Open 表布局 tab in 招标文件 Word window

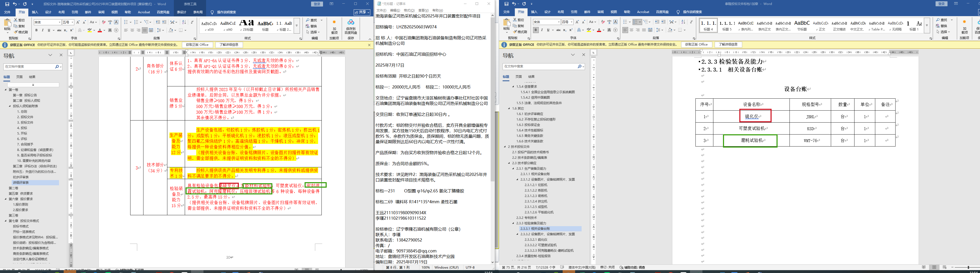198,12
